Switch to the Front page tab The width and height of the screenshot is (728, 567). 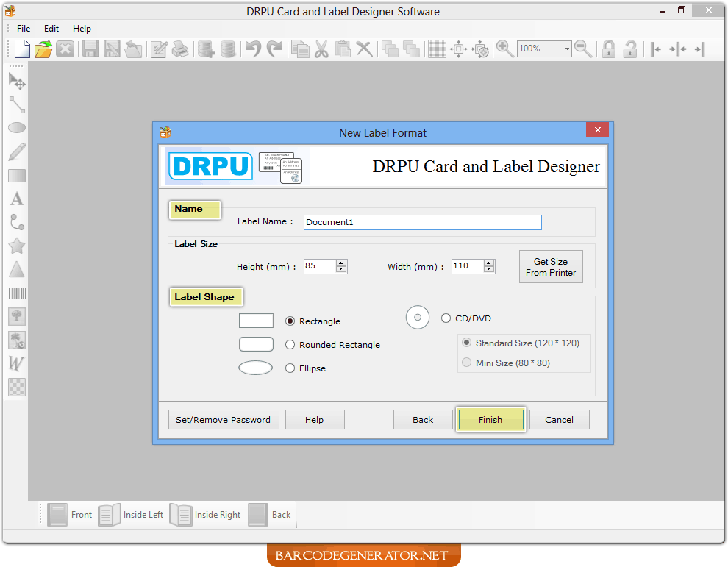tap(70, 515)
